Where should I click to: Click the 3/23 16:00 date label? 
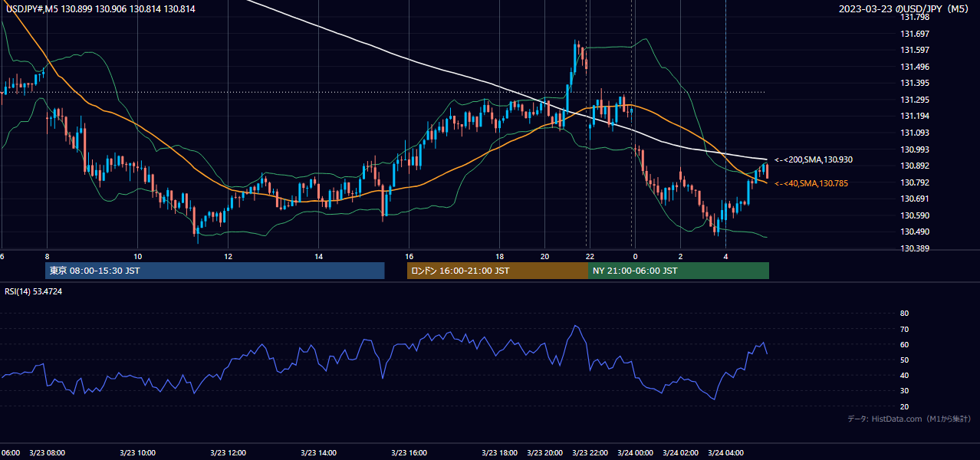tap(409, 453)
